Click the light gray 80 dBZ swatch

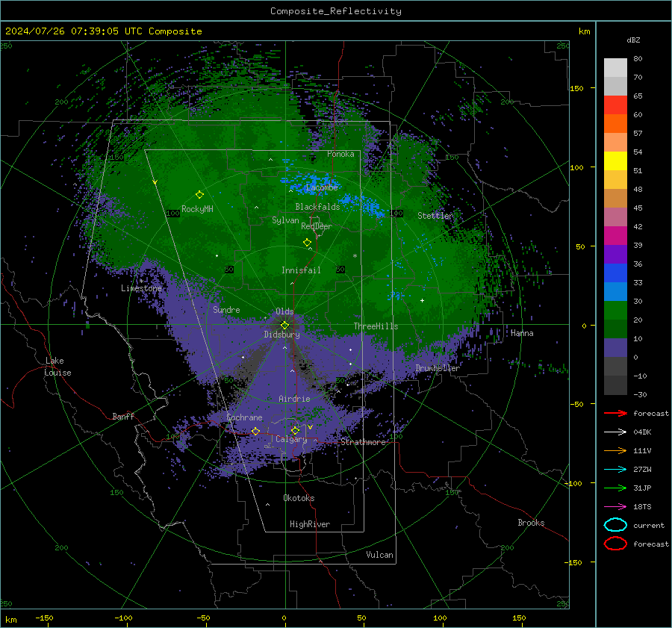615,67
